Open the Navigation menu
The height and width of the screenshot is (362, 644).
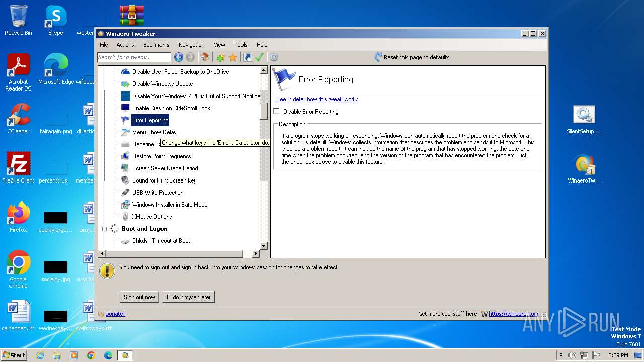(191, 45)
